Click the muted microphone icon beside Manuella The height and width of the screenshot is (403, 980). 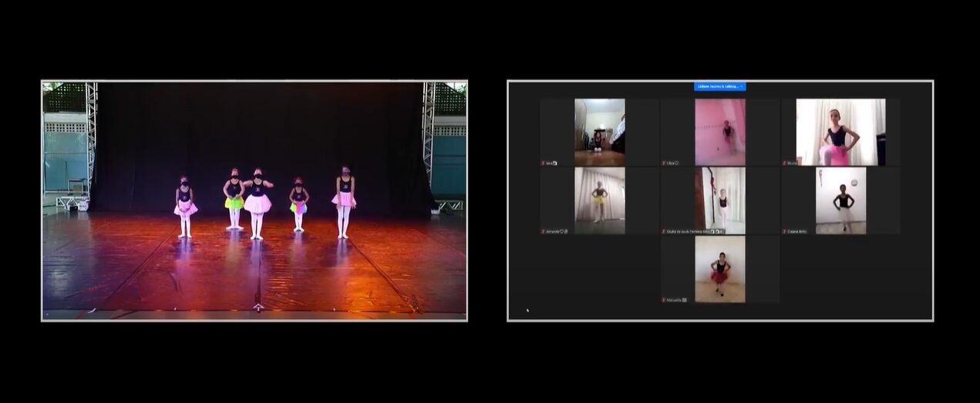664,300
